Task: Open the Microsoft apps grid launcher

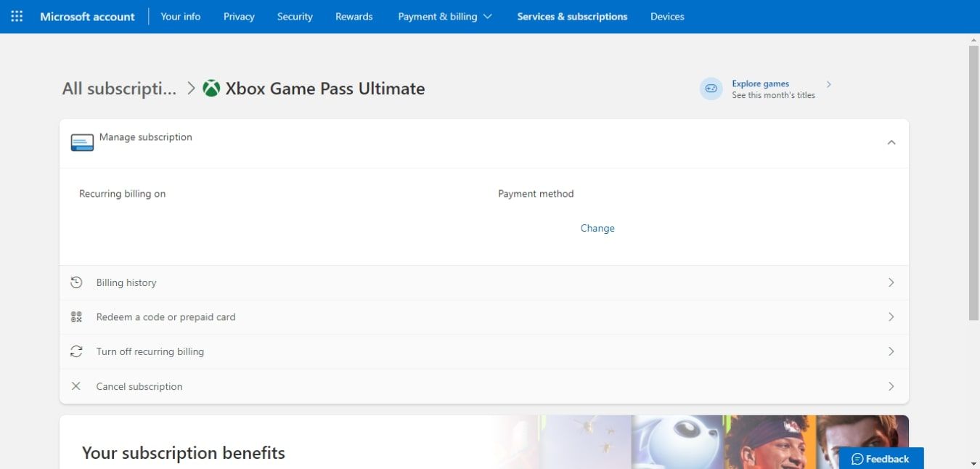Action: 17,16
